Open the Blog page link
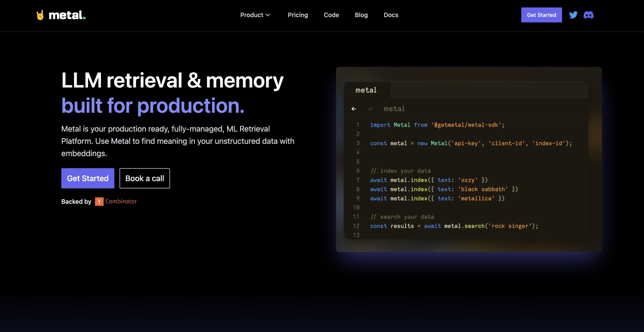Viewport: 644px width, 332px height. pos(361,15)
